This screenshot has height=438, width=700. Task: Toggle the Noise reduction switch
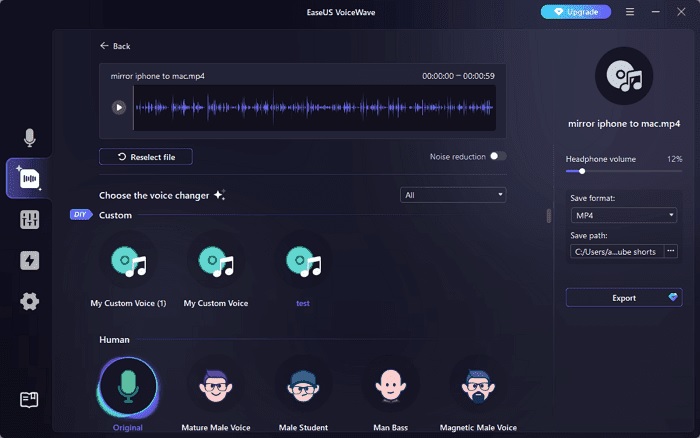[x=497, y=156]
